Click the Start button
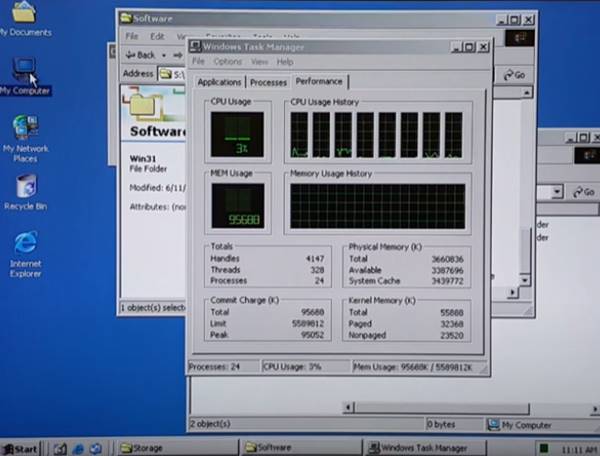Viewport: 600px width, 456px height. pyautogui.click(x=20, y=448)
